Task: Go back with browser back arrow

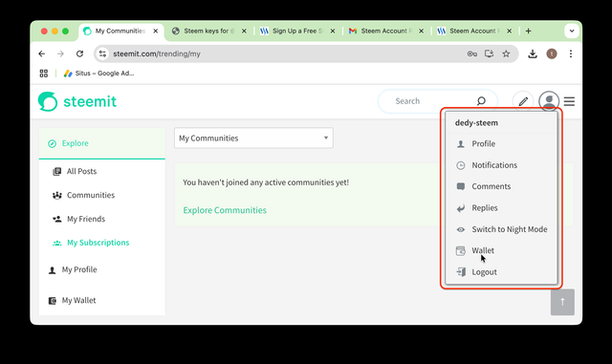Action: 42,54
